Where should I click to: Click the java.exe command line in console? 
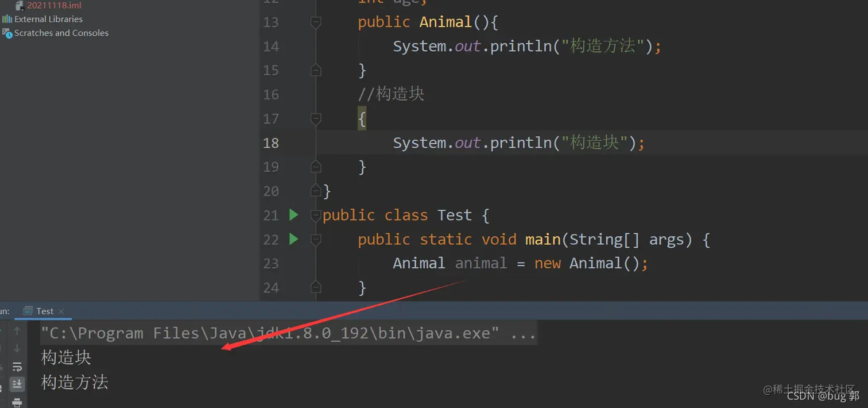coord(288,333)
